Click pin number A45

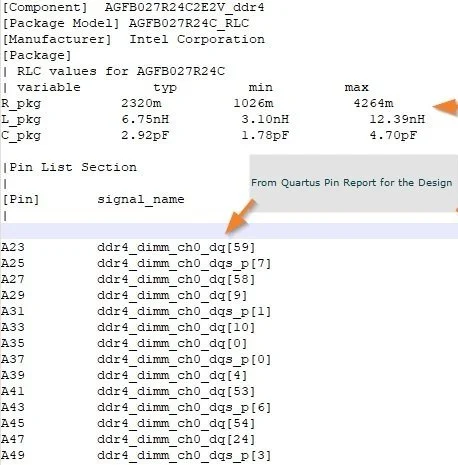coord(13,423)
